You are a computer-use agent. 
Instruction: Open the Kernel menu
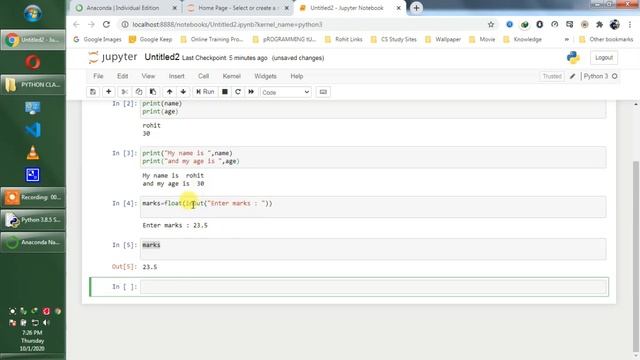pos(231,76)
